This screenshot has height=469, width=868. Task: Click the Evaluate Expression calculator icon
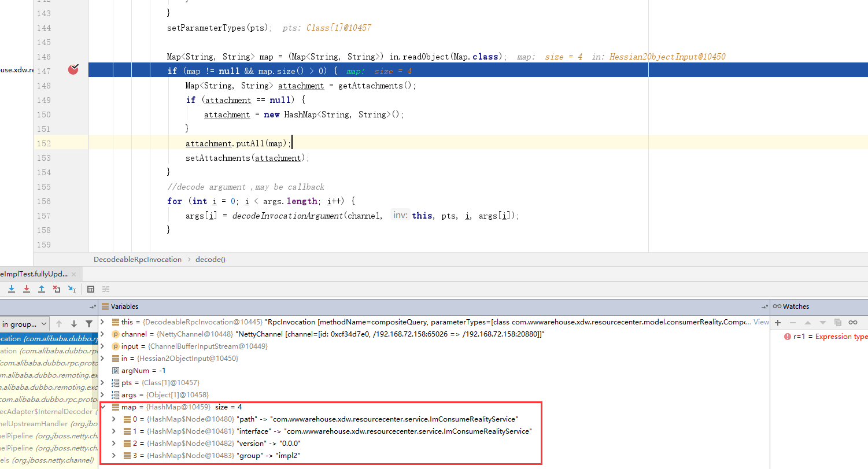coord(91,289)
